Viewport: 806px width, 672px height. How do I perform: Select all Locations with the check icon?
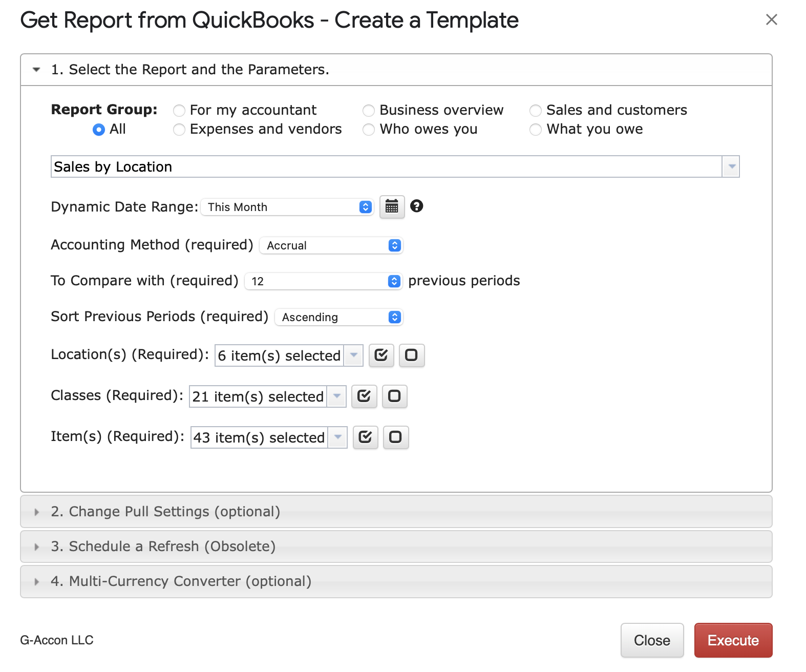[x=381, y=355]
